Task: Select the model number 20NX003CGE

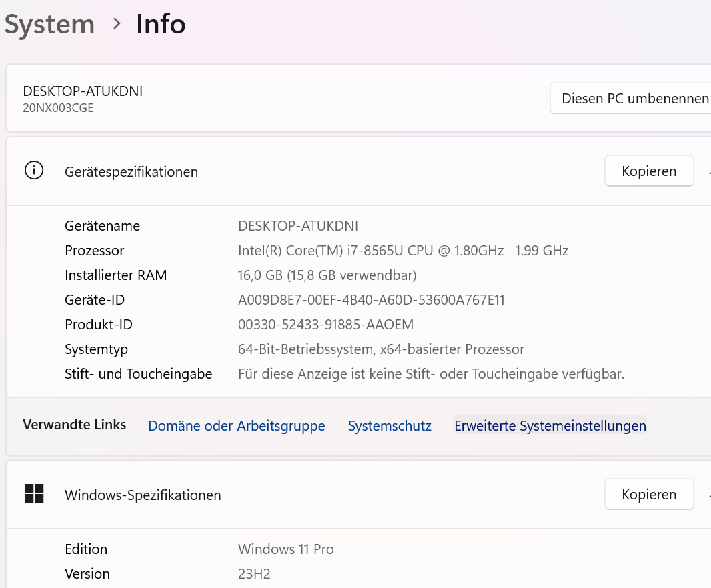Action: pos(58,108)
